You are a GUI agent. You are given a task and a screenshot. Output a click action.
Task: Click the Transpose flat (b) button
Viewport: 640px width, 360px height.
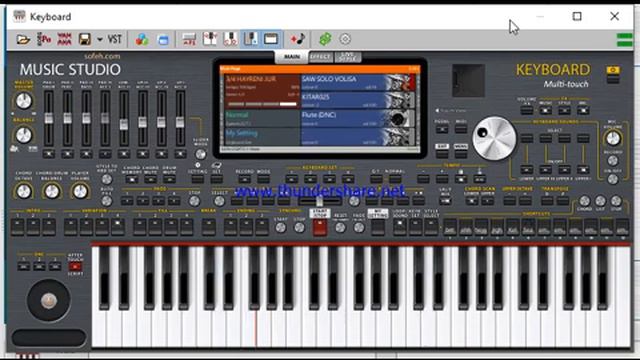point(547,201)
